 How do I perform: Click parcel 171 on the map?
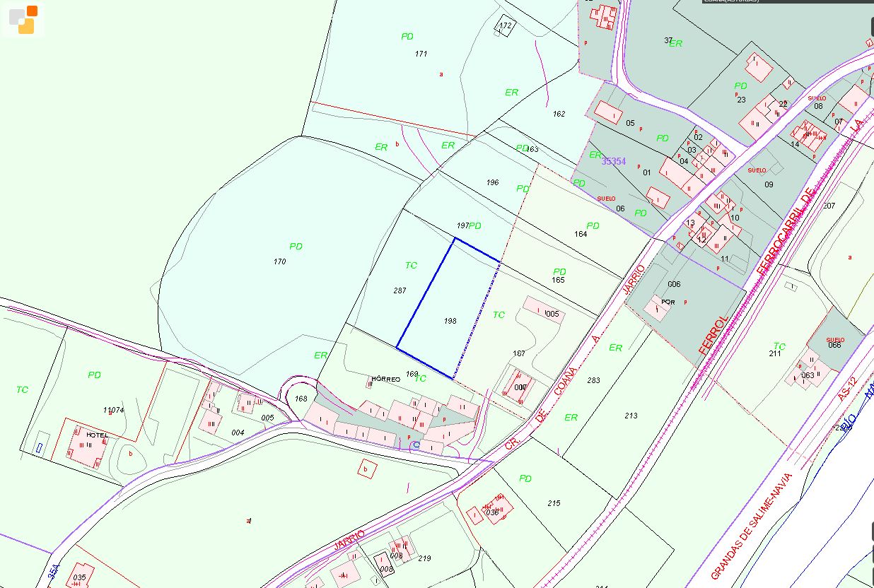pos(421,54)
